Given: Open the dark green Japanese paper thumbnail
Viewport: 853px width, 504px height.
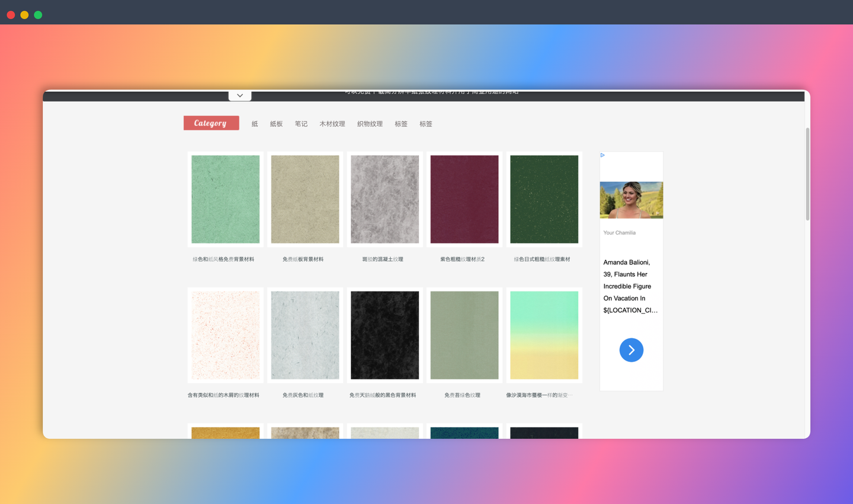Looking at the screenshot, I should (x=544, y=199).
